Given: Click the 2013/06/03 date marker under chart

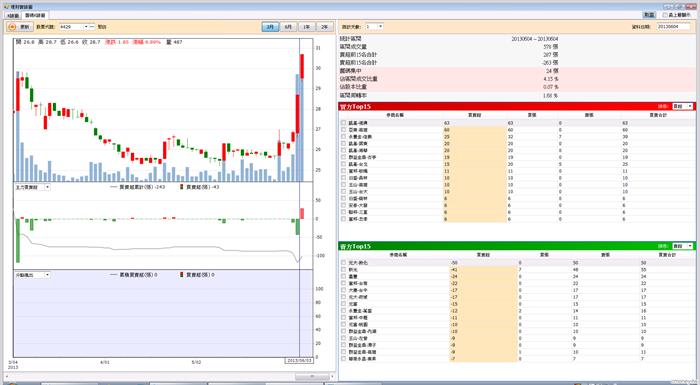Looking at the screenshot, I should [299, 360].
